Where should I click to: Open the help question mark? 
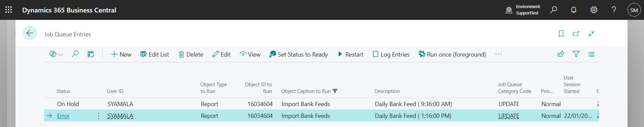(x=614, y=10)
